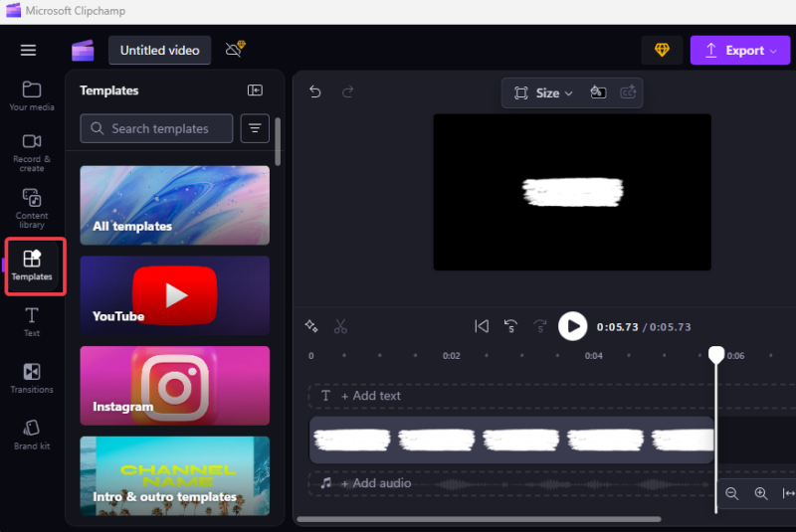The image size is (796, 532).
Task: Skip forward five seconds
Action: click(540, 326)
